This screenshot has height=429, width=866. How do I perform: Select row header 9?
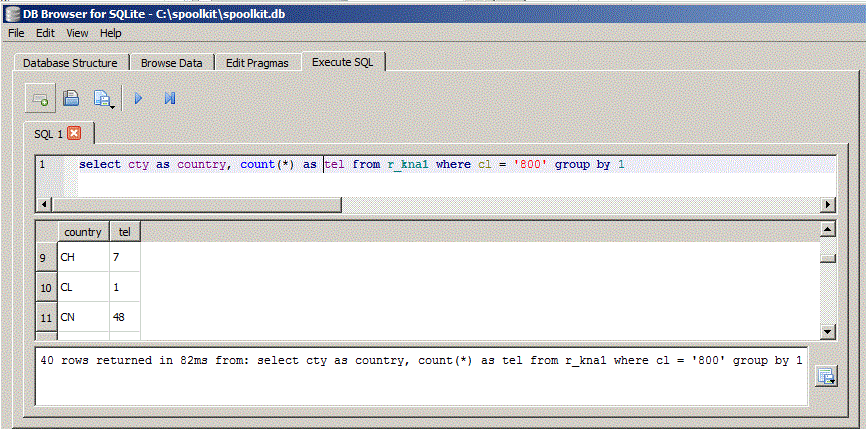[x=46, y=257]
